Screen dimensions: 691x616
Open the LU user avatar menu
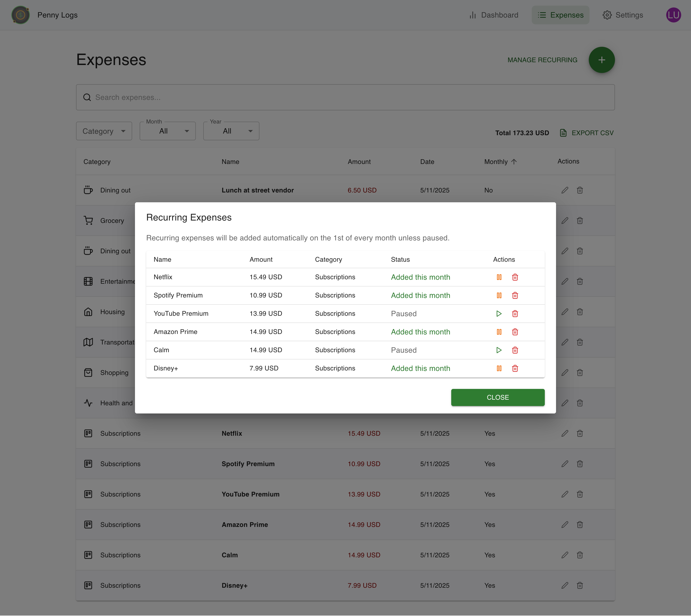coord(673,15)
